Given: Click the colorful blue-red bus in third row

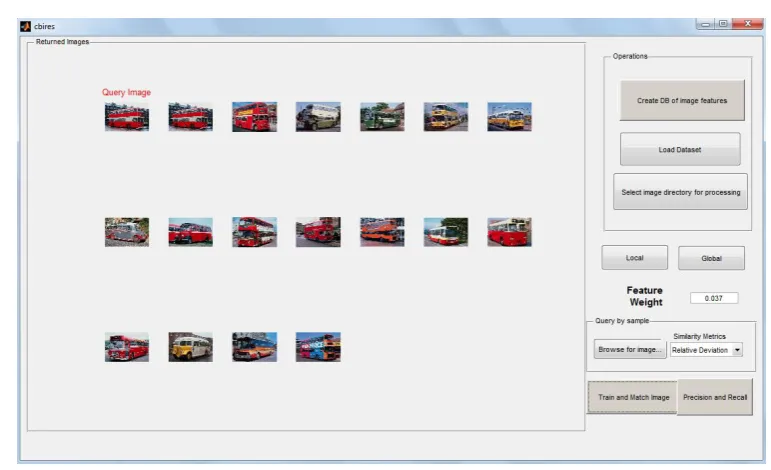Looking at the screenshot, I should click(x=318, y=347).
